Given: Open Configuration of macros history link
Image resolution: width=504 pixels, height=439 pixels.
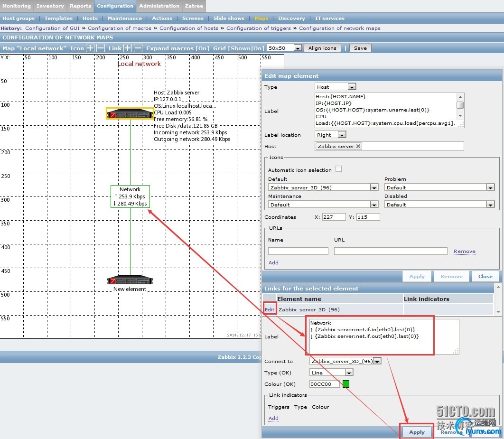Looking at the screenshot, I should (x=120, y=28).
